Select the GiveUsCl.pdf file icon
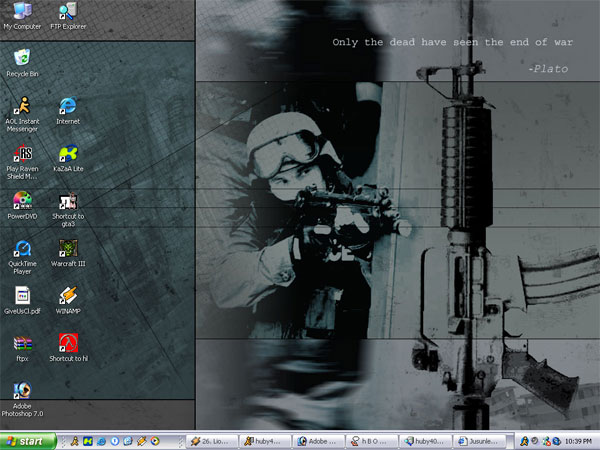The width and height of the screenshot is (600, 450). click(x=22, y=295)
